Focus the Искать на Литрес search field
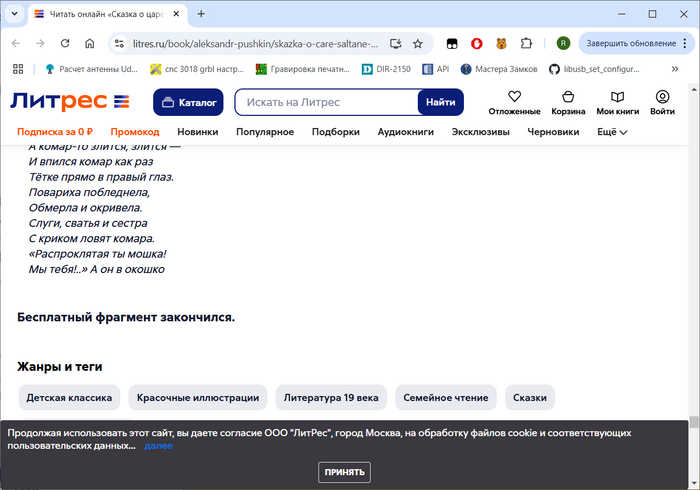 (x=327, y=102)
